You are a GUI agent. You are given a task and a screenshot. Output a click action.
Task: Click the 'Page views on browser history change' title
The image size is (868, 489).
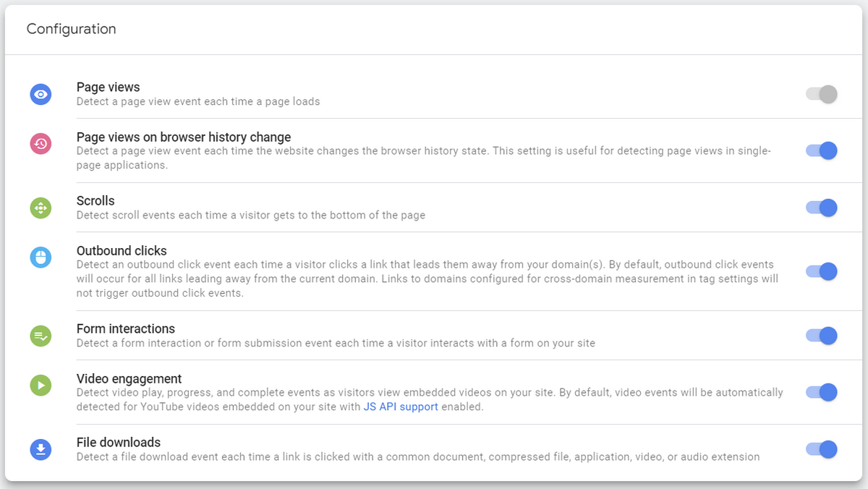pos(184,137)
